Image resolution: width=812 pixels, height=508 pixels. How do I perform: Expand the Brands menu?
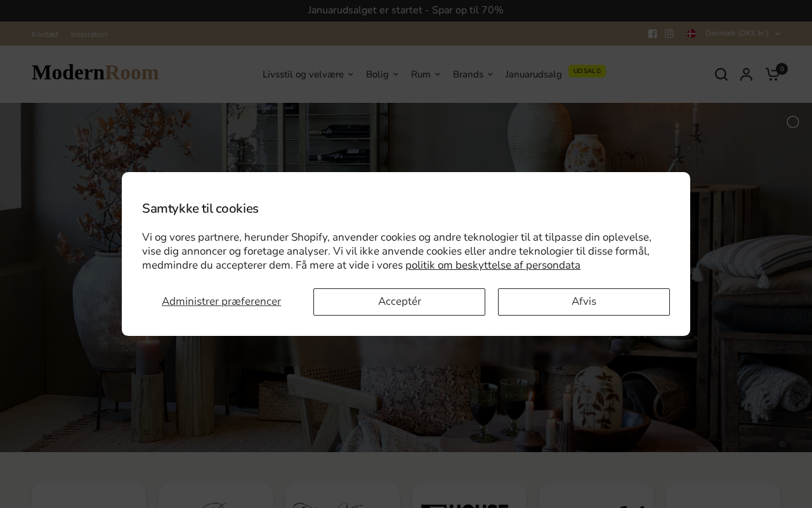(x=473, y=74)
